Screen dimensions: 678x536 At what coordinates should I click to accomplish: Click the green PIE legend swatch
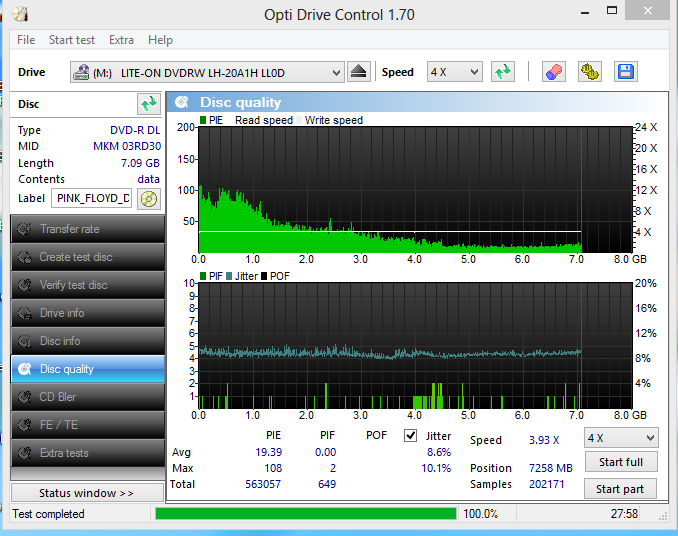click(203, 120)
